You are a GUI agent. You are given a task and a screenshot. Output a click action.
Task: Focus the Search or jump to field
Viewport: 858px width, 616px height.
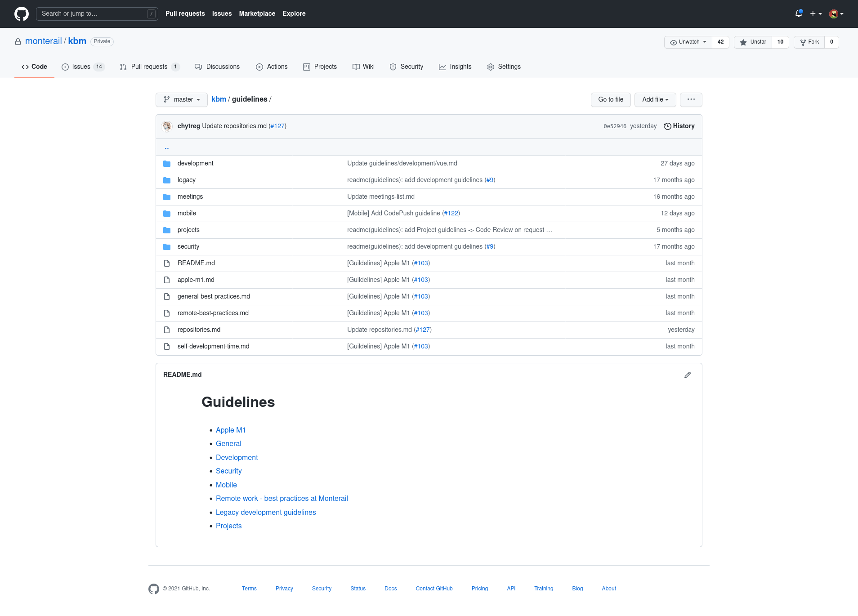coord(97,14)
